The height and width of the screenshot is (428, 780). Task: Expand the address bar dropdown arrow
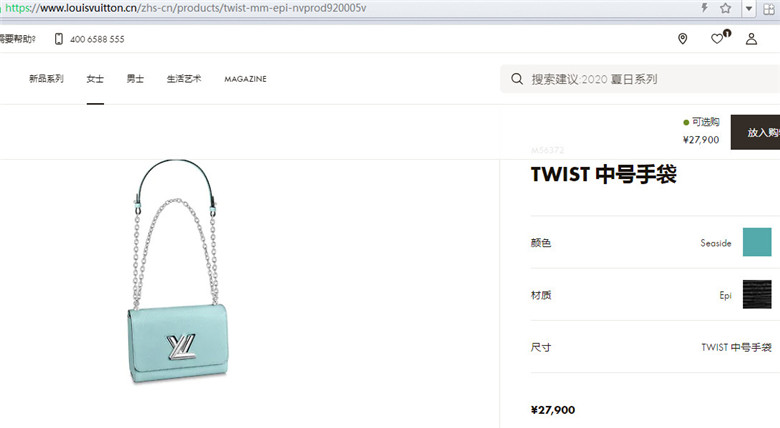click(x=749, y=8)
